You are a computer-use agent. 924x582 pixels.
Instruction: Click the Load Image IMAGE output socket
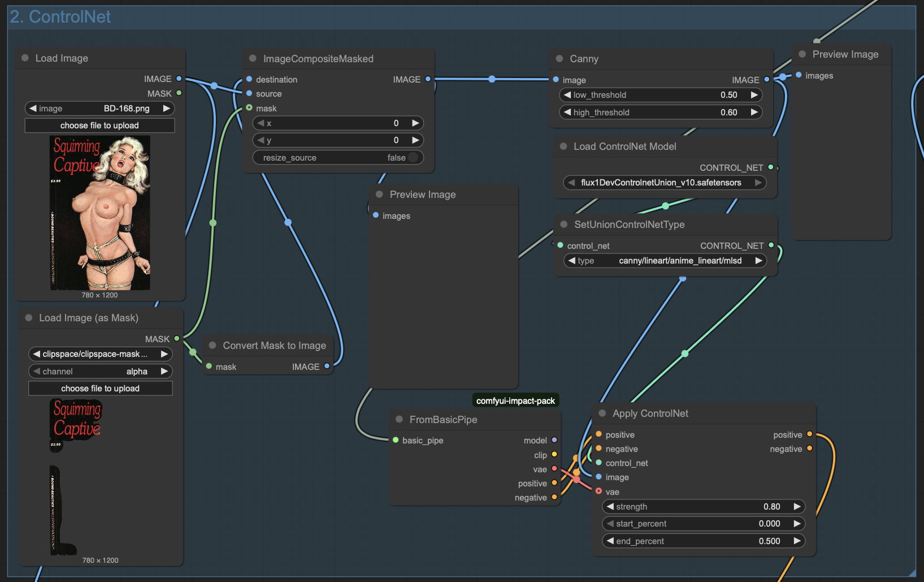click(x=179, y=79)
